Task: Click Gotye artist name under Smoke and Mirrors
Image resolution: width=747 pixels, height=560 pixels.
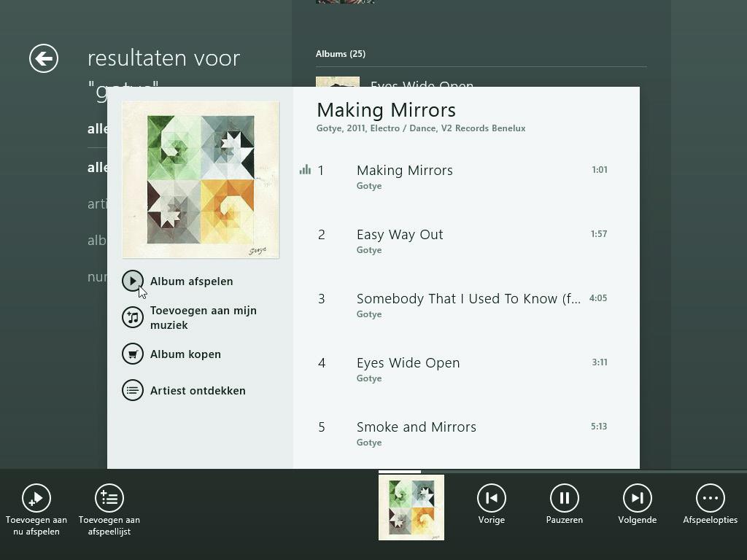Action: [369, 443]
